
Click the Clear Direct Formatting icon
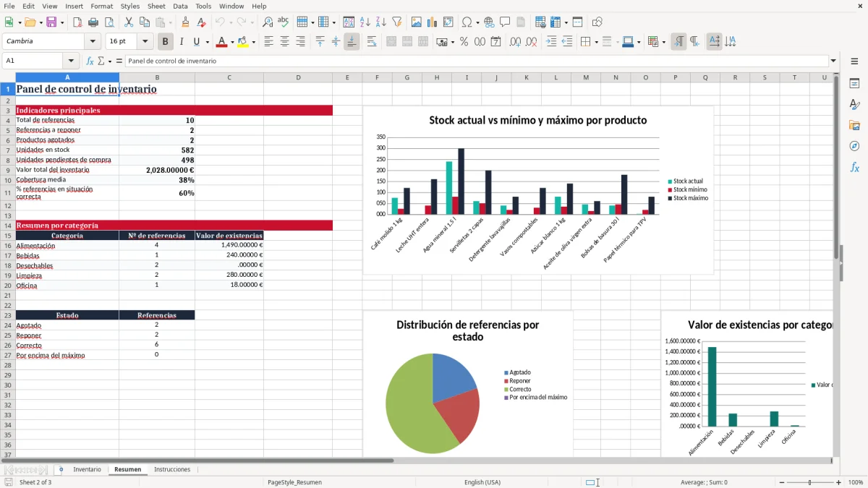(201, 22)
